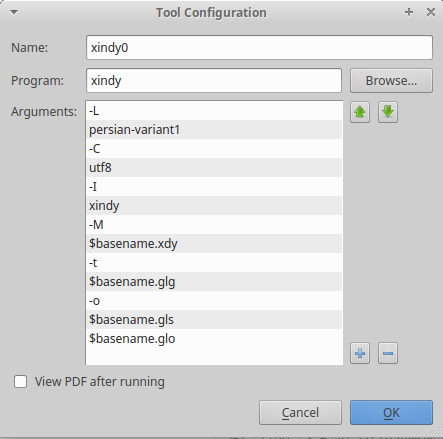Select the $basename.glo argument
443x439 pixels.
tap(214, 339)
